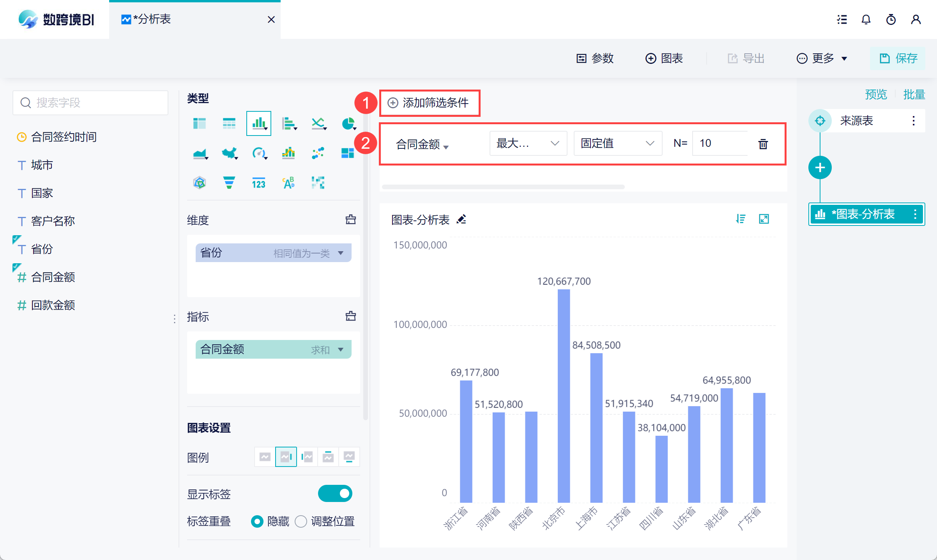
Task: Click the chart sort icon
Action: tap(741, 219)
